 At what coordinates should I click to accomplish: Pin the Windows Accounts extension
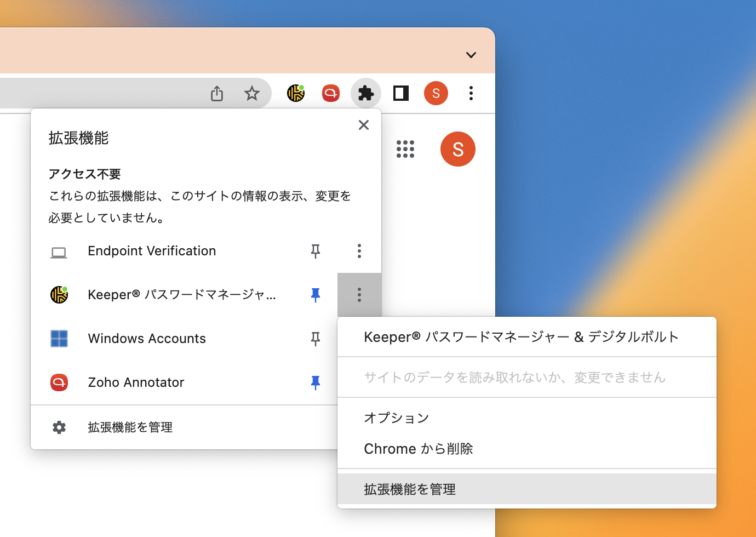click(316, 339)
